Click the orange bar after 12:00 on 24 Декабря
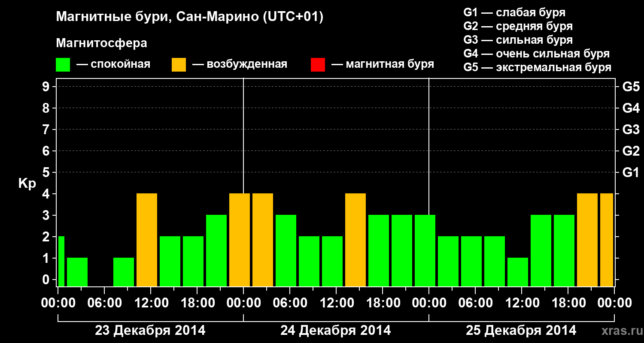644x343 pixels. tap(355, 240)
